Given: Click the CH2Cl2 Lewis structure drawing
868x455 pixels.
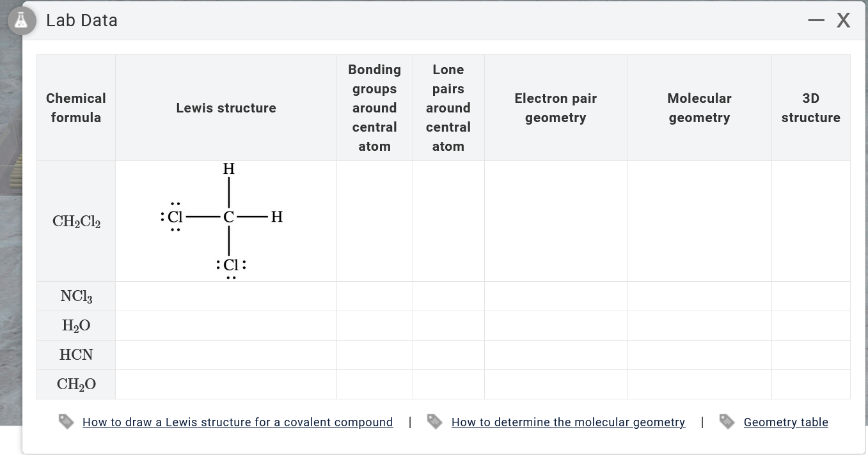Looking at the screenshot, I should [x=226, y=220].
